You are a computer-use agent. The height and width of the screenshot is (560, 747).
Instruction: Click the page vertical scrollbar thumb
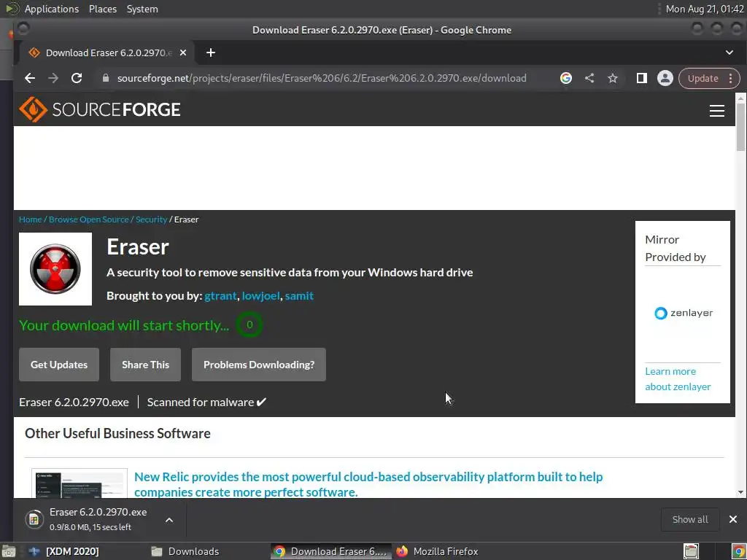click(x=740, y=127)
